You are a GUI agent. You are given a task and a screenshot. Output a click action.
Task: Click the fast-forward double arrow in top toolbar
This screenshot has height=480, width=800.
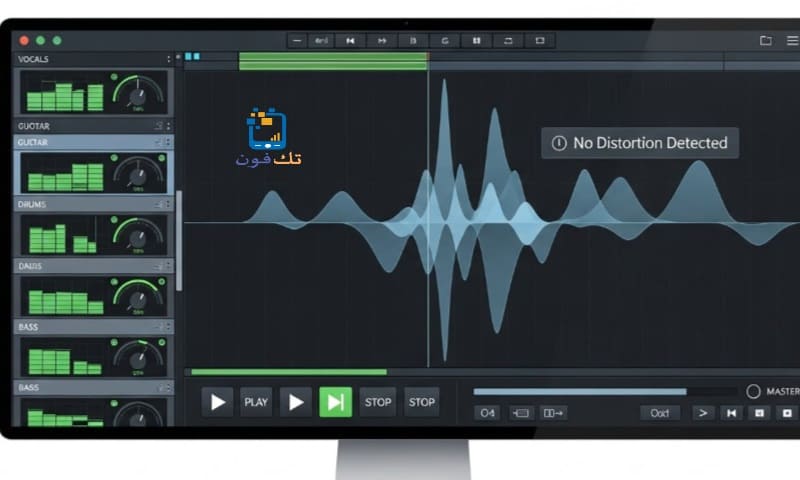click(382, 41)
